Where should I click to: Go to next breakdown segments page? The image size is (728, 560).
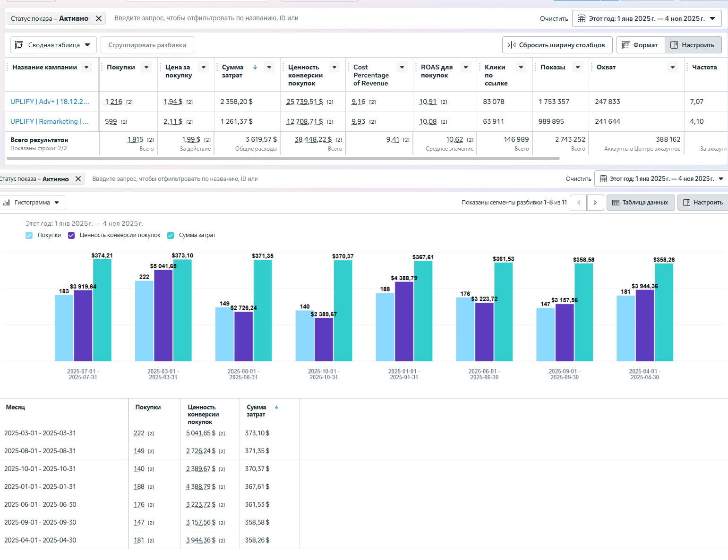point(595,203)
